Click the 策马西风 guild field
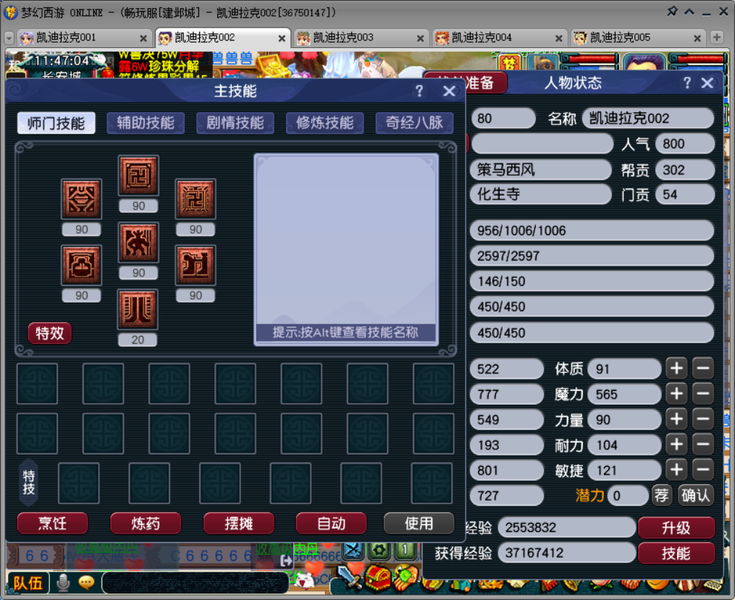This screenshot has width=735, height=600. (x=541, y=169)
